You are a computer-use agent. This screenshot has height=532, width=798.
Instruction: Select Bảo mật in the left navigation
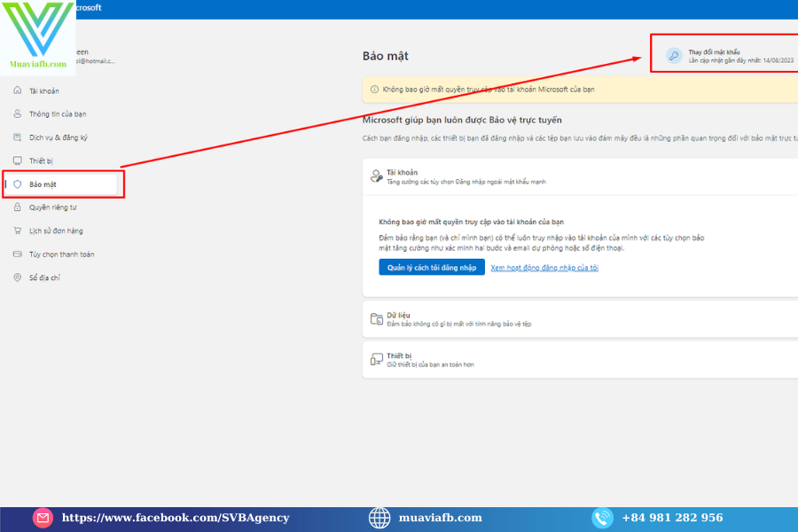61,184
